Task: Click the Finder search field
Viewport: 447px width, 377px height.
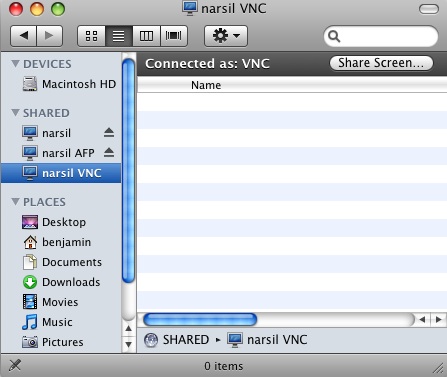Action: click(x=381, y=36)
